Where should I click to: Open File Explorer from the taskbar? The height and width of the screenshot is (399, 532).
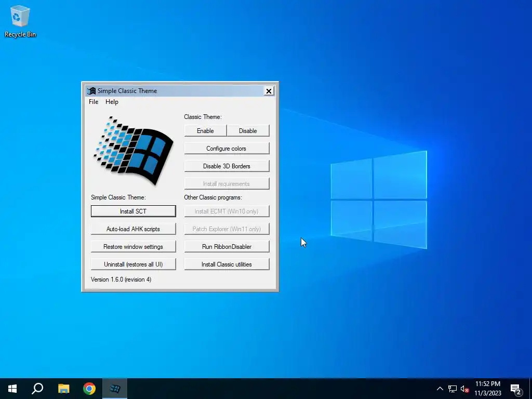coord(63,389)
